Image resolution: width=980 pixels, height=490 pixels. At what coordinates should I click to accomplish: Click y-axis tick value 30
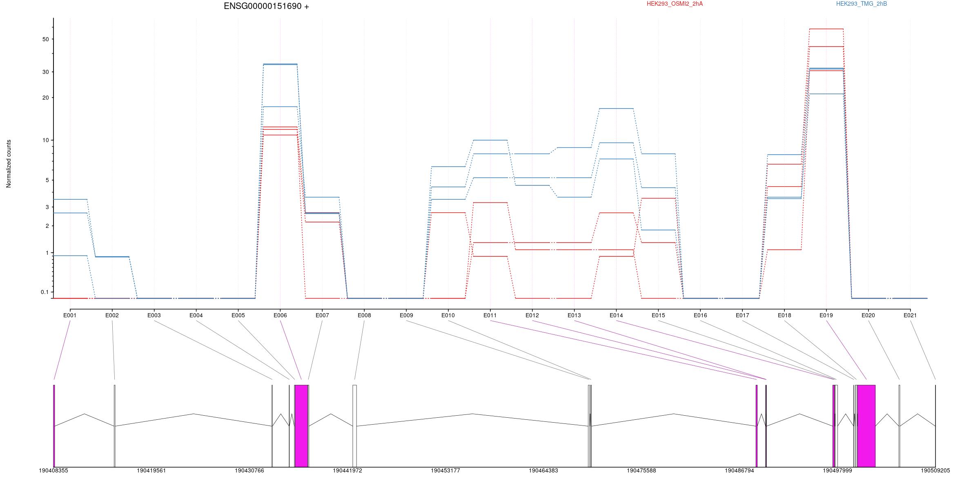tap(45, 72)
